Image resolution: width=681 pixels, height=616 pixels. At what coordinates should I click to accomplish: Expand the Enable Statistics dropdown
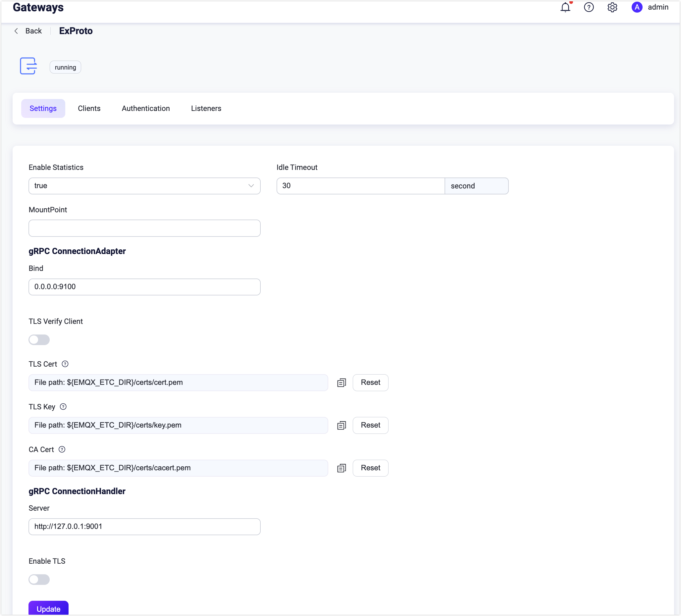coord(144,186)
